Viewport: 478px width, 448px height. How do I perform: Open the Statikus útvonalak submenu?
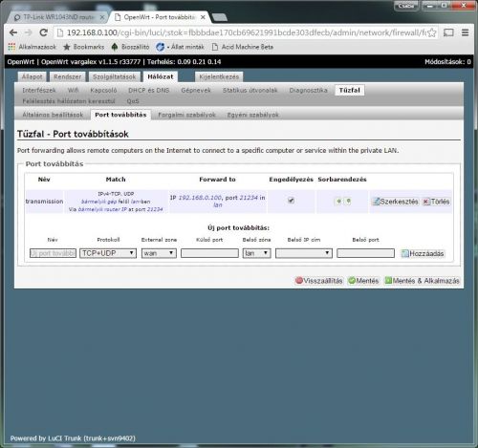click(250, 90)
